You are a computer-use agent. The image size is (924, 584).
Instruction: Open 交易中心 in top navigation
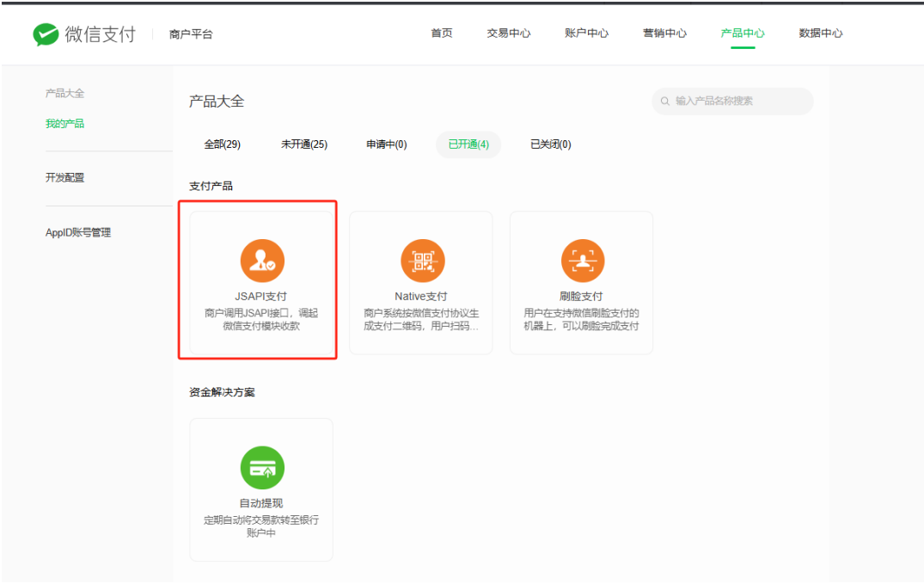click(x=509, y=34)
